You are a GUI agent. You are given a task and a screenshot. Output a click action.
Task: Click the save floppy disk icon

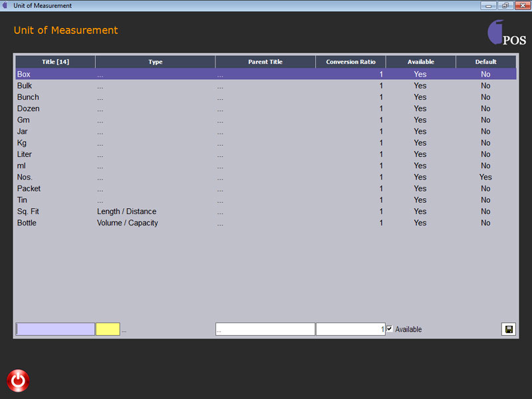tap(509, 329)
